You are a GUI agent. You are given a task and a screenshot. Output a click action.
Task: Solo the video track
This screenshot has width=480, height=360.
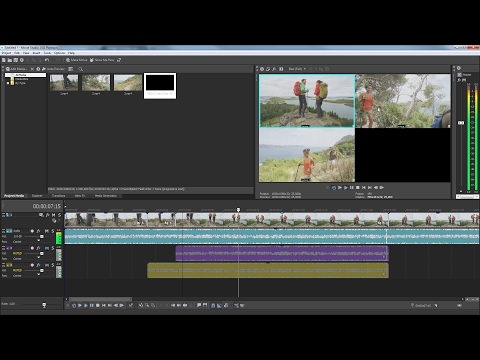[x=59, y=215]
